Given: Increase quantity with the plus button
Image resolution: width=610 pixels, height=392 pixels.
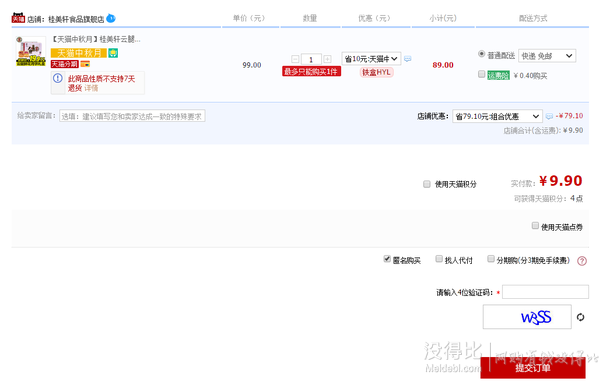Looking at the screenshot, I should [x=328, y=59].
